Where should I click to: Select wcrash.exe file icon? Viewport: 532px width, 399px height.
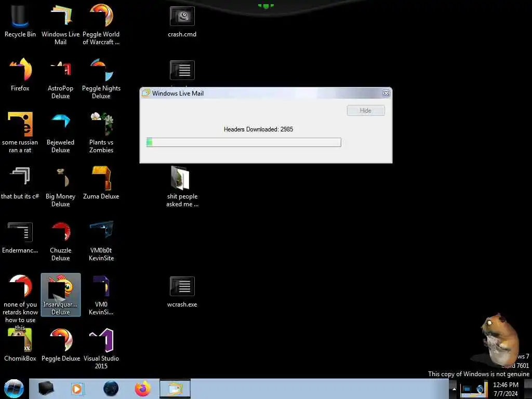click(182, 292)
